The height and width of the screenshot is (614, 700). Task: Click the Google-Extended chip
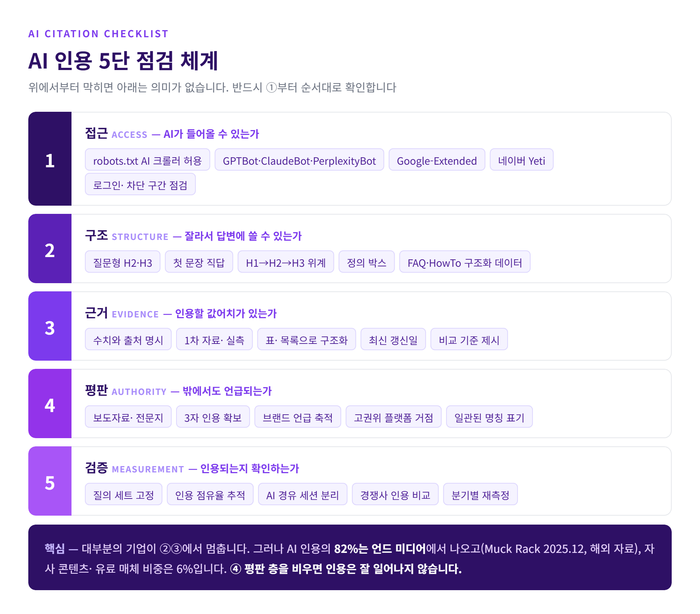[437, 159]
